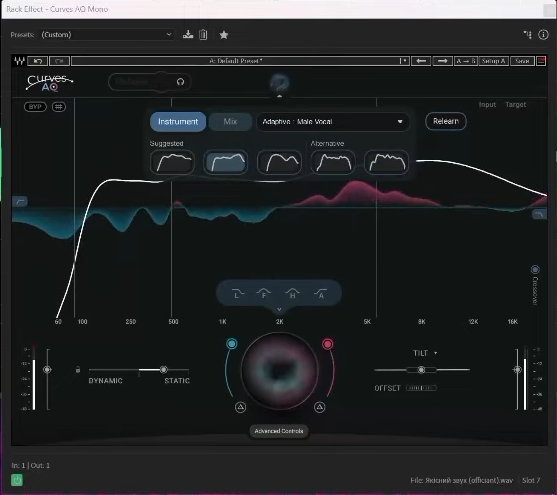Click the red boost amount handle
This screenshot has height=495, width=557.
328,344
